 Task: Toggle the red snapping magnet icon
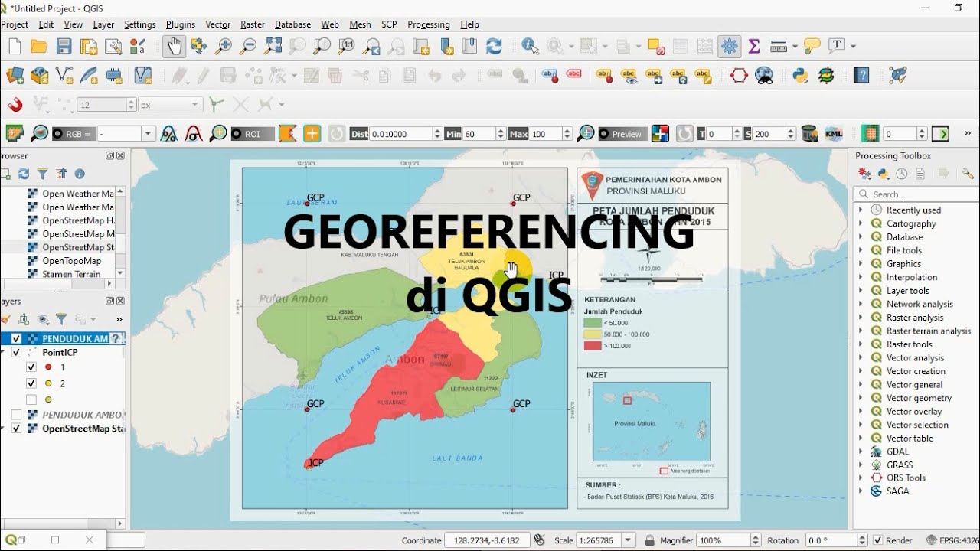(x=15, y=105)
